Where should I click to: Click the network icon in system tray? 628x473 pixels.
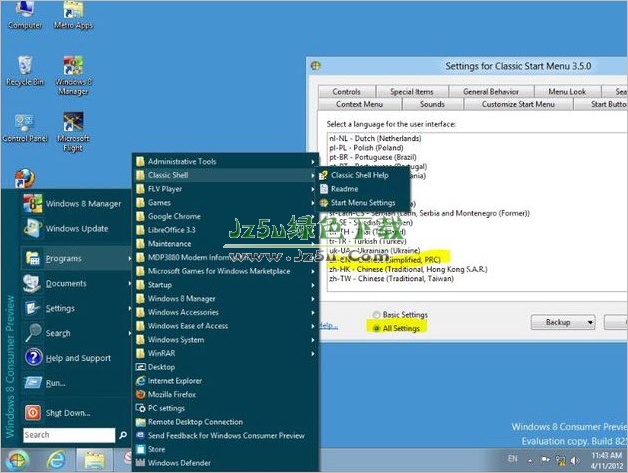[560, 461]
